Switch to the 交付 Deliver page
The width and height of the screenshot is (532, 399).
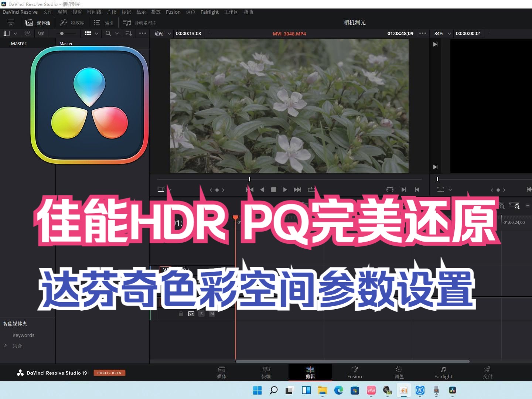click(488, 373)
